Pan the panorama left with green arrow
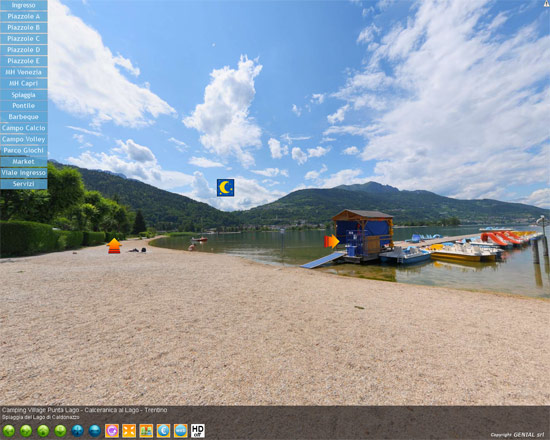This screenshot has width=550, height=440. point(9,431)
